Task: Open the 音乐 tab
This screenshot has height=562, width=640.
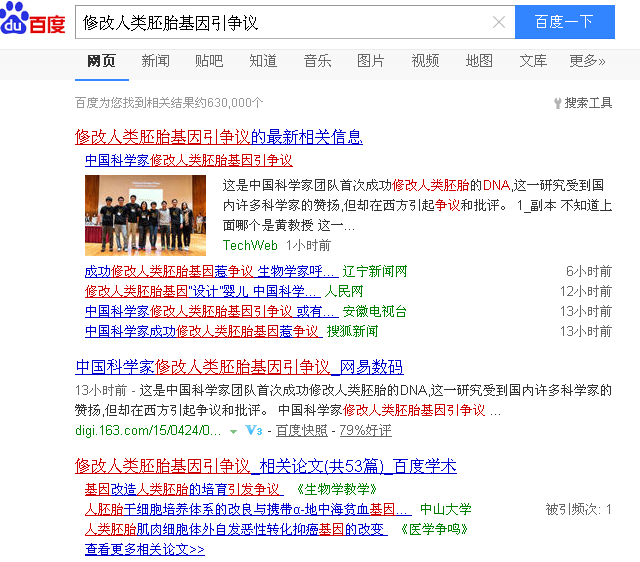Action: [x=317, y=61]
